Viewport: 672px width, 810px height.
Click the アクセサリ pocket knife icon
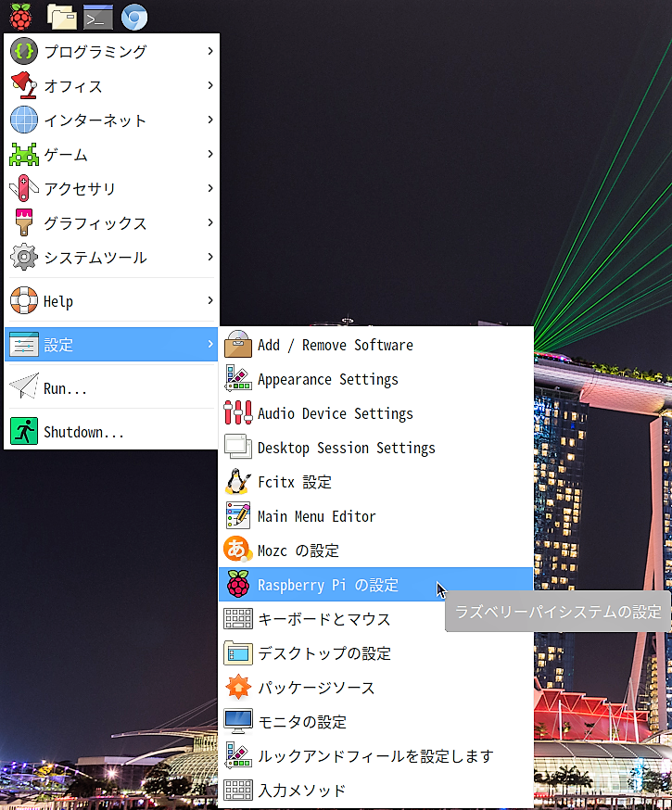[24, 188]
